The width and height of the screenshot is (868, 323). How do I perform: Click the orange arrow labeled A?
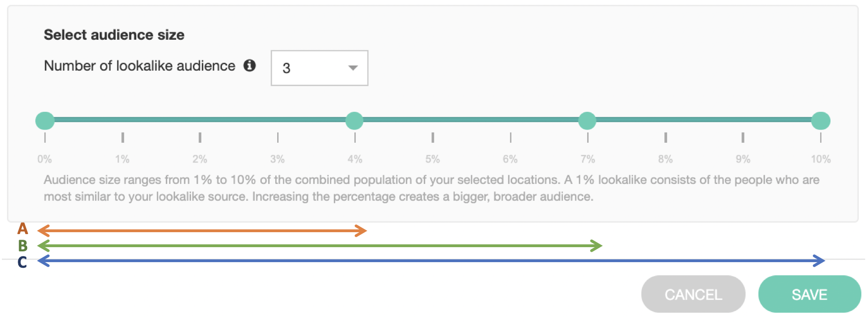tap(201, 230)
